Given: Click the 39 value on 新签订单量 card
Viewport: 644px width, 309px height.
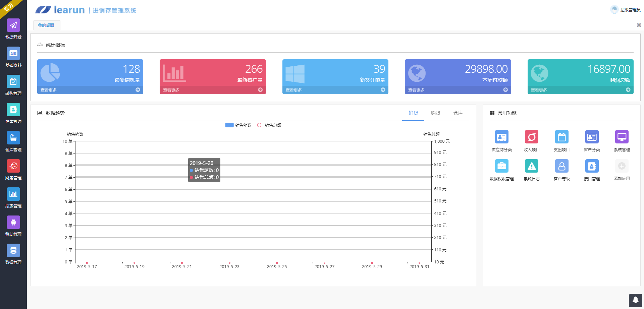Looking at the screenshot, I should point(379,69).
